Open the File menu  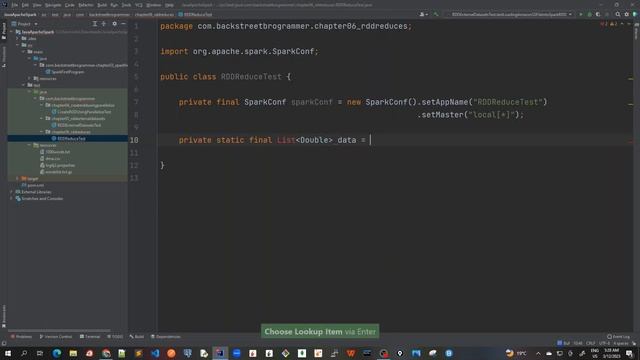pos(15,5)
